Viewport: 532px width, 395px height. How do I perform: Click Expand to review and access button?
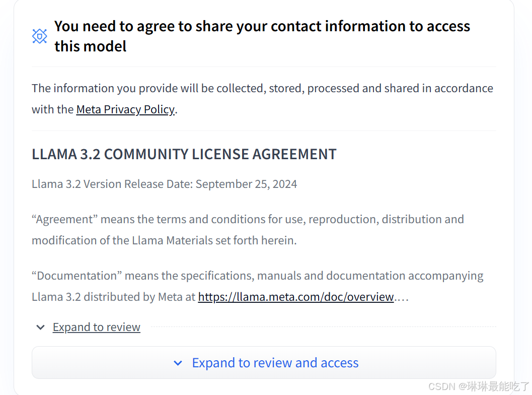point(264,363)
